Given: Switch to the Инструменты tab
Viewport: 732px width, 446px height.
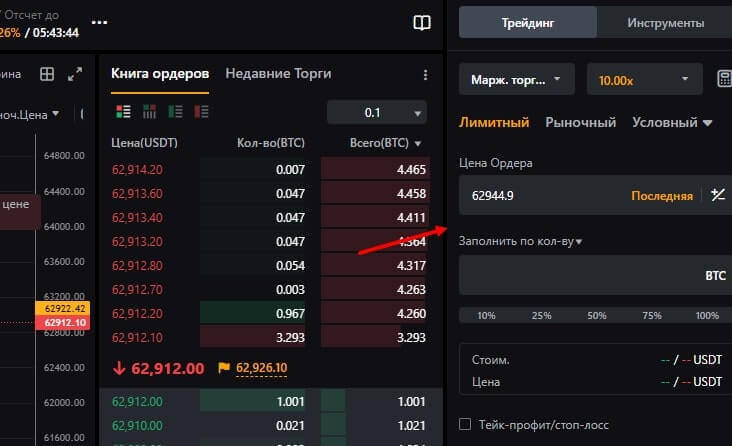Looking at the screenshot, I should (x=664, y=22).
